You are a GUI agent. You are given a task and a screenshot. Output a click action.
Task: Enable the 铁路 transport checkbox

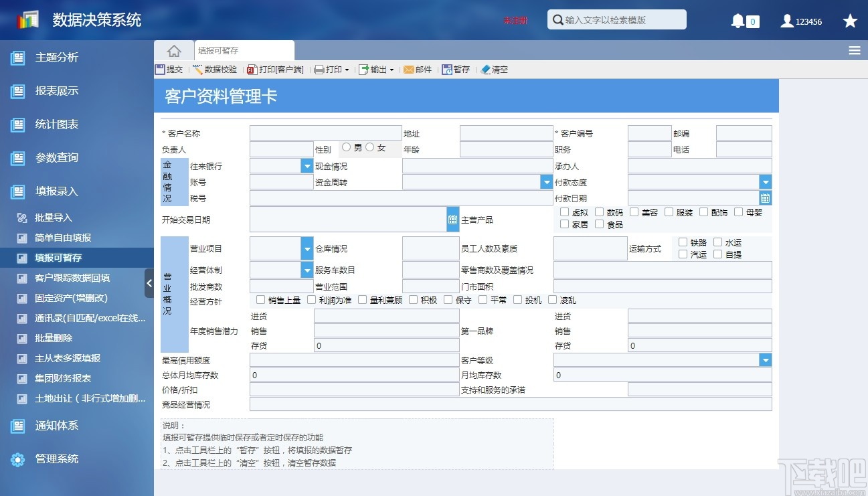click(682, 242)
